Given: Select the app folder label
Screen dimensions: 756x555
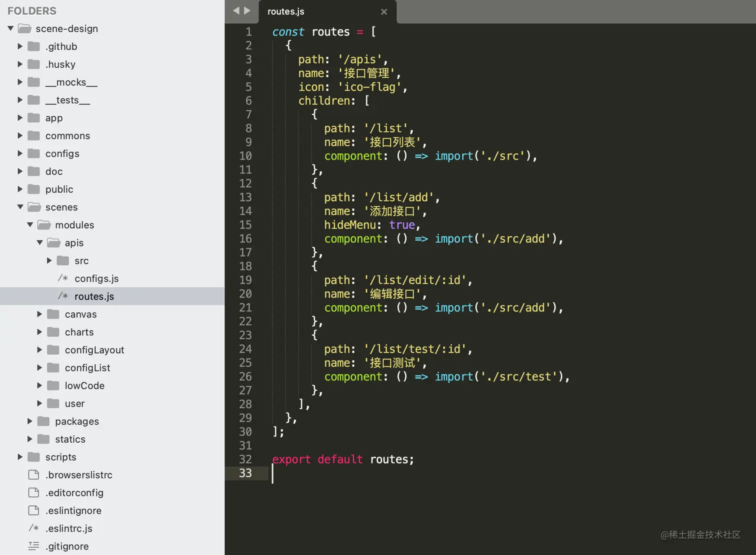Looking at the screenshot, I should pos(54,118).
